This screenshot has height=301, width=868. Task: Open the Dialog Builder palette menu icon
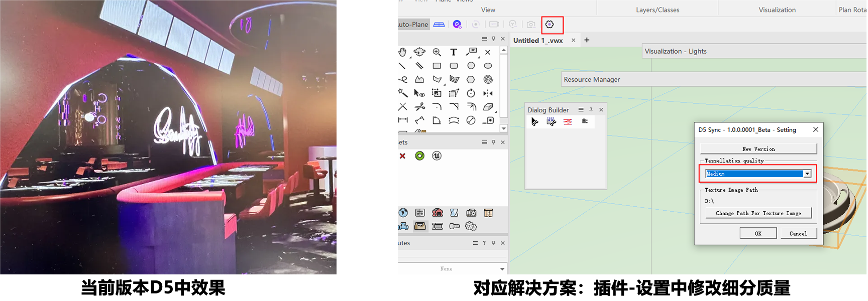581,110
